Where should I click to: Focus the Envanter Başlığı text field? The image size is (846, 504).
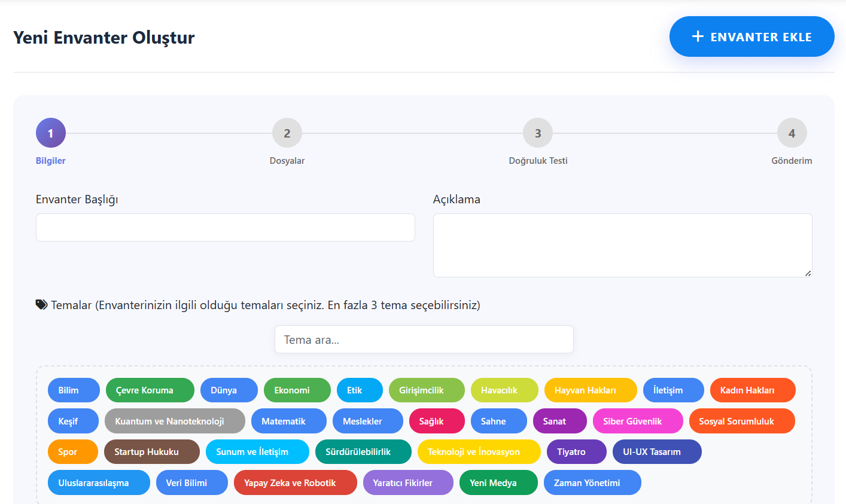(226, 228)
